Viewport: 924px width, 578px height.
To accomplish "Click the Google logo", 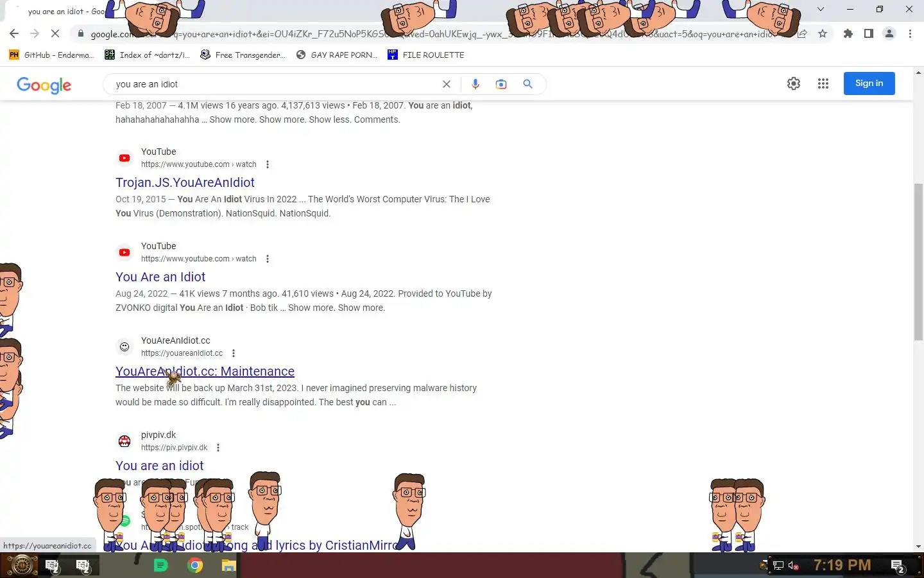I will 44,85.
